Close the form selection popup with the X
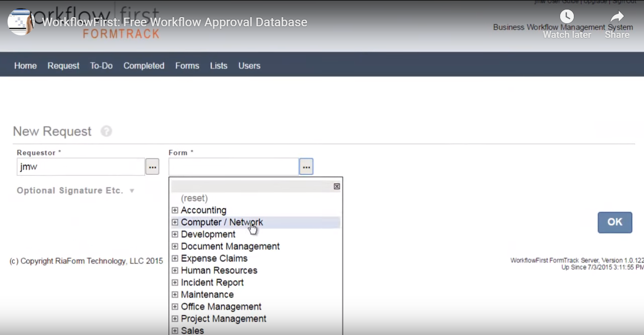Image resolution: width=644 pixels, height=335 pixels. point(336,186)
